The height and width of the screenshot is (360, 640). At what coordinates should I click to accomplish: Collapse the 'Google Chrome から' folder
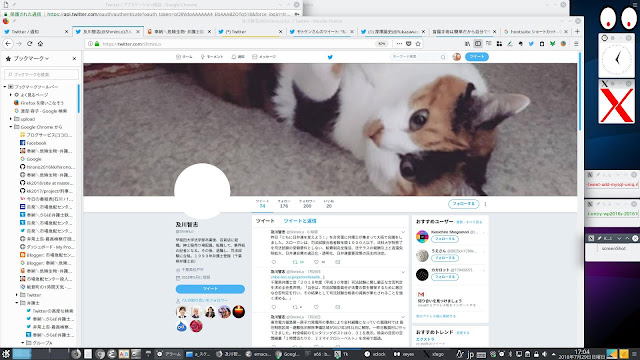pyautogui.click(x=11, y=127)
